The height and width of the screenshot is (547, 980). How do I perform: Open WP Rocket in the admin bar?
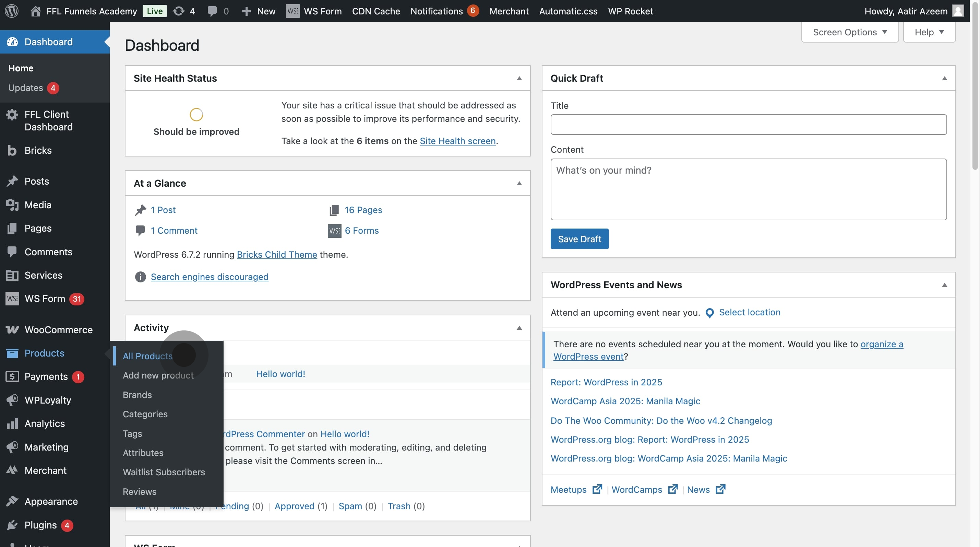click(x=630, y=11)
